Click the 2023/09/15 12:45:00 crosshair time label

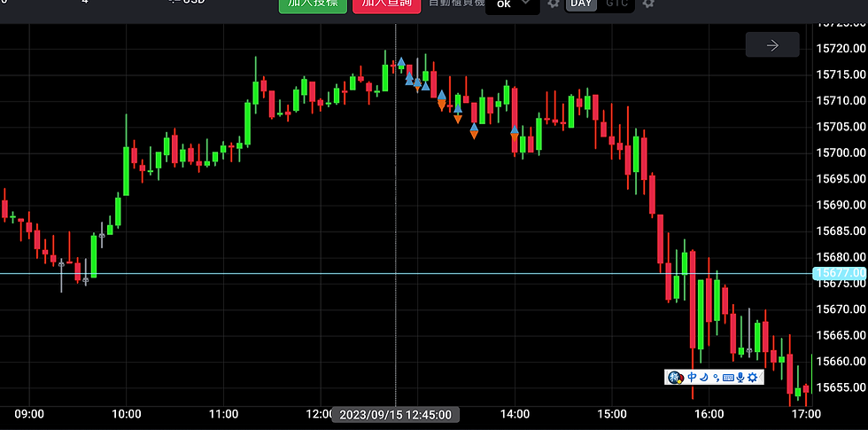[x=395, y=415]
